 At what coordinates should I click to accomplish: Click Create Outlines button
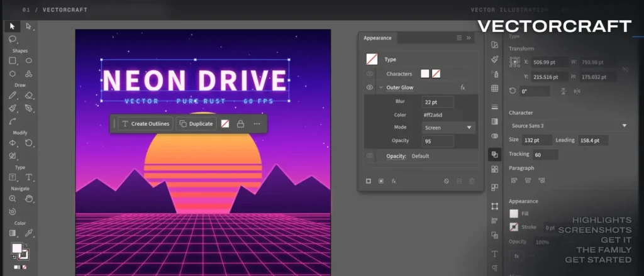click(x=145, y=124)
